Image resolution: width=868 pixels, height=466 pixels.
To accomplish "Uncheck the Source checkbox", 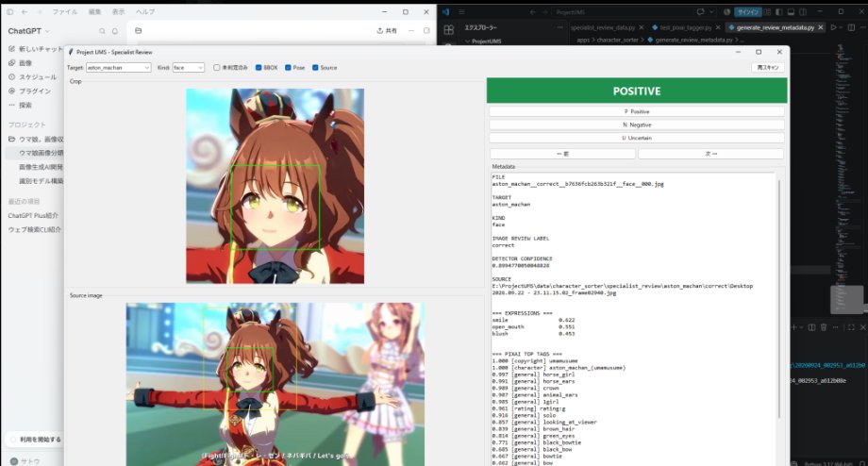I will click(315, 68).
